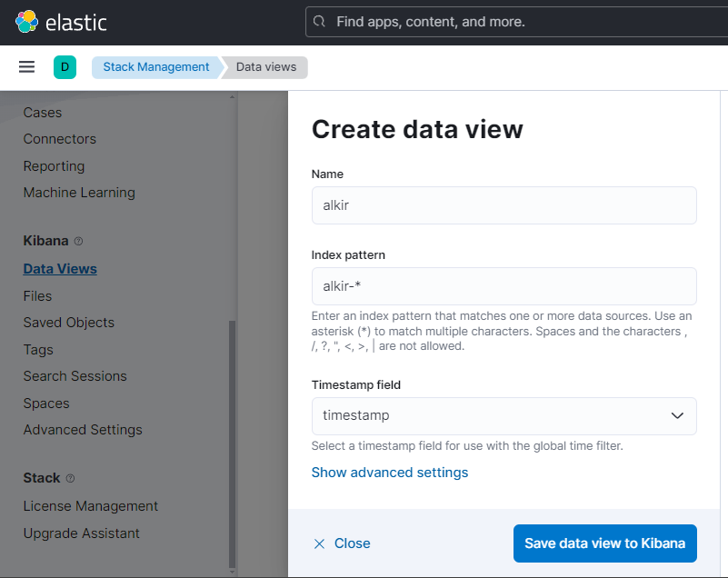Select Data Views in Kibana section
This screenshot has width=728, height=578.
point(60,269)
